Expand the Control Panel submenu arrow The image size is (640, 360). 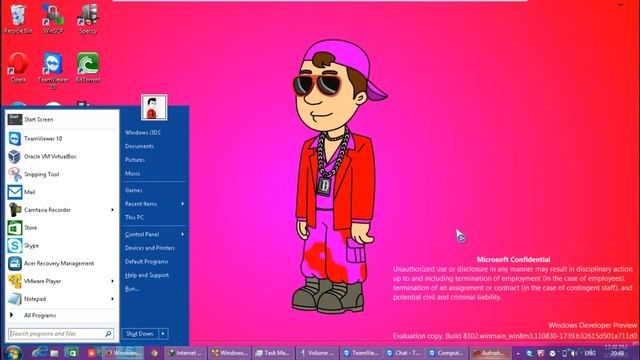[182, 234]
